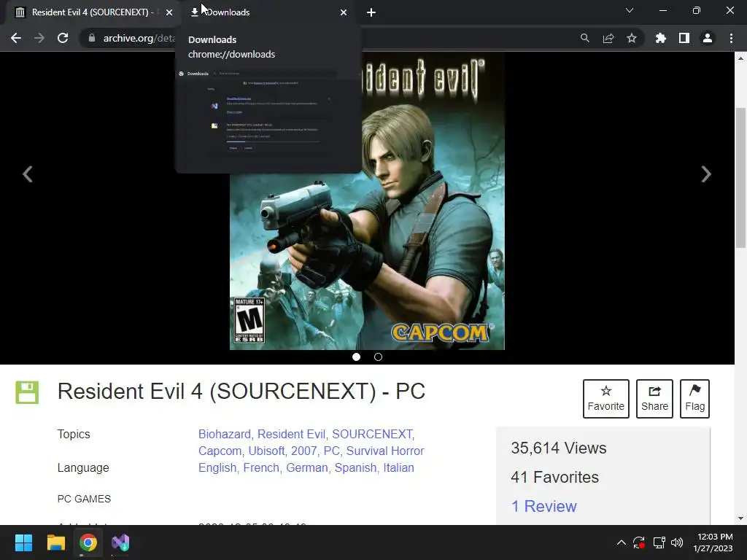Open File Explorer from the taskbar

click(x=55, y=542)
